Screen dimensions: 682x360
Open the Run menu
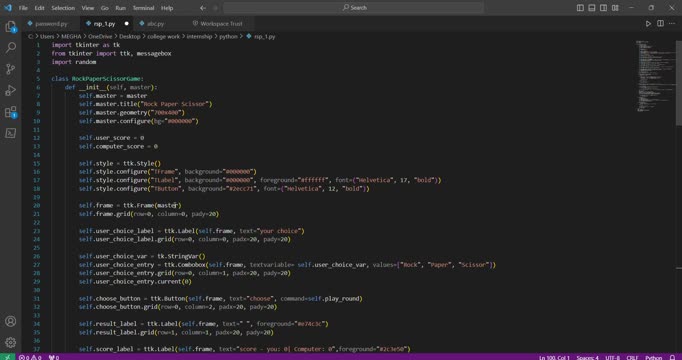pyautogui.click(x=120, y=7)
